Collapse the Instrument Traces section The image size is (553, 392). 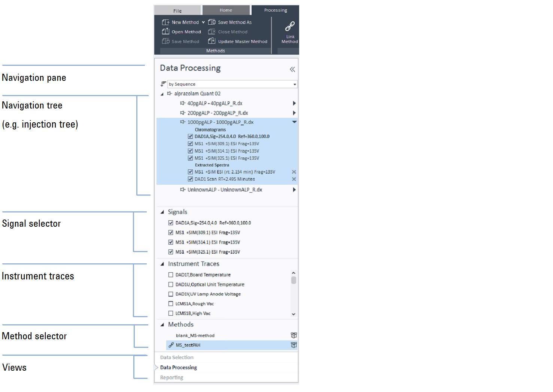pos(162,264)
